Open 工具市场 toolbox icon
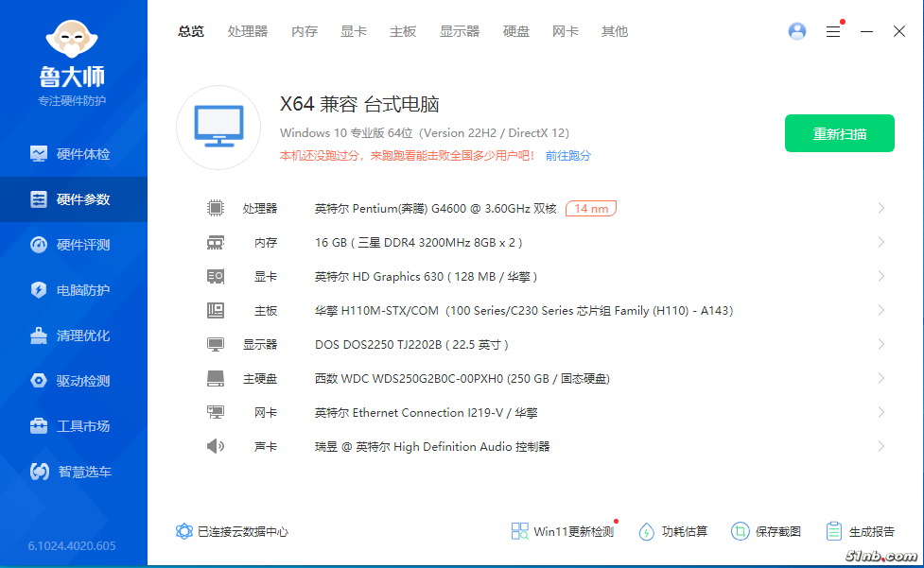924x568 pixels. point(39,426)
